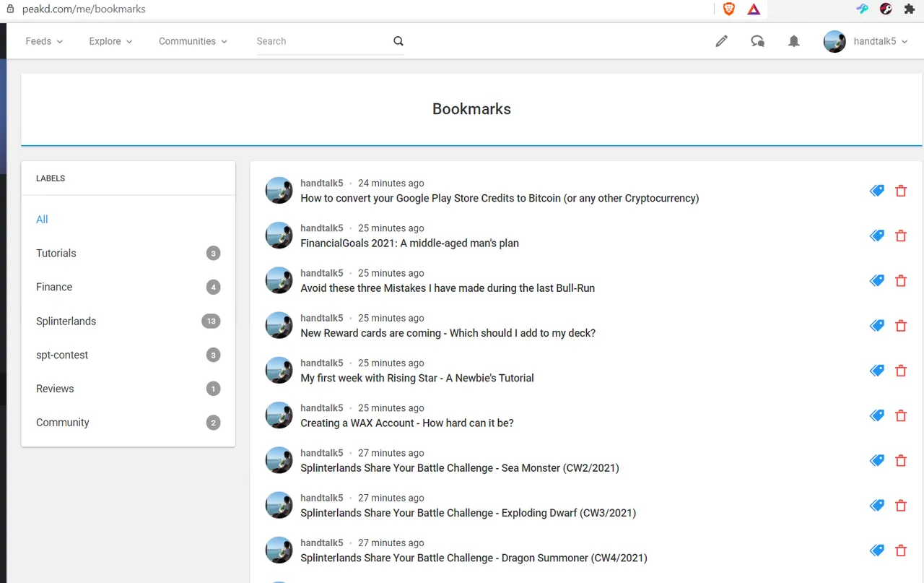924x583 pixels.
Task: Delete the Exploding Dwarf challenge bookmark
Action: (901, 506)
